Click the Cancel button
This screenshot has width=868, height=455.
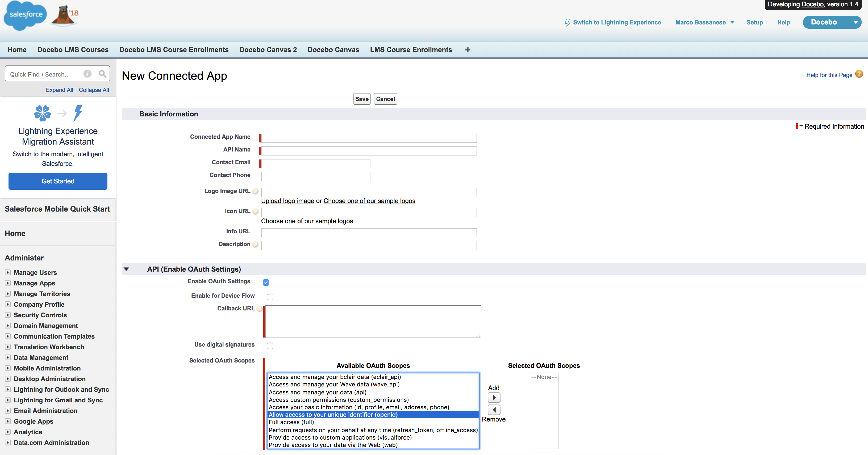[x=386, y=99]
